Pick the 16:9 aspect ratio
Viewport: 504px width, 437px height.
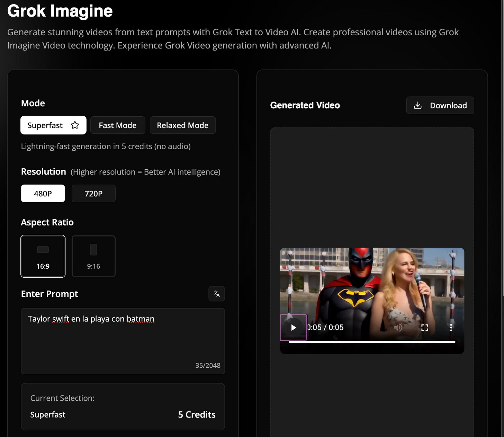tap(43, 256)
